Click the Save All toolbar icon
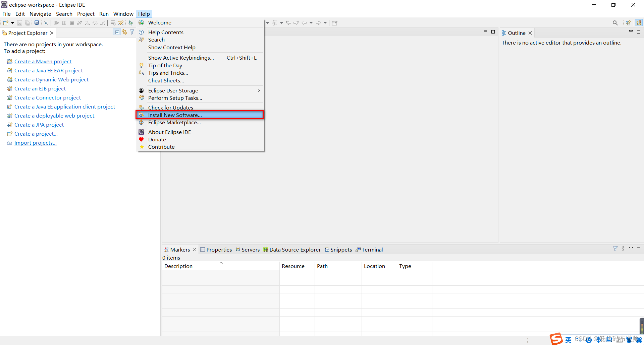644x345 pixels. coord(28,23)
